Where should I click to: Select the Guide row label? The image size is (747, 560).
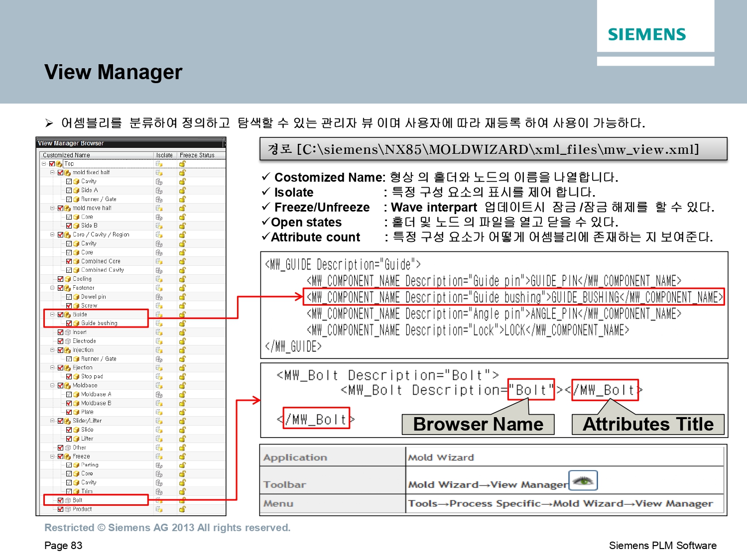point(80,315)
